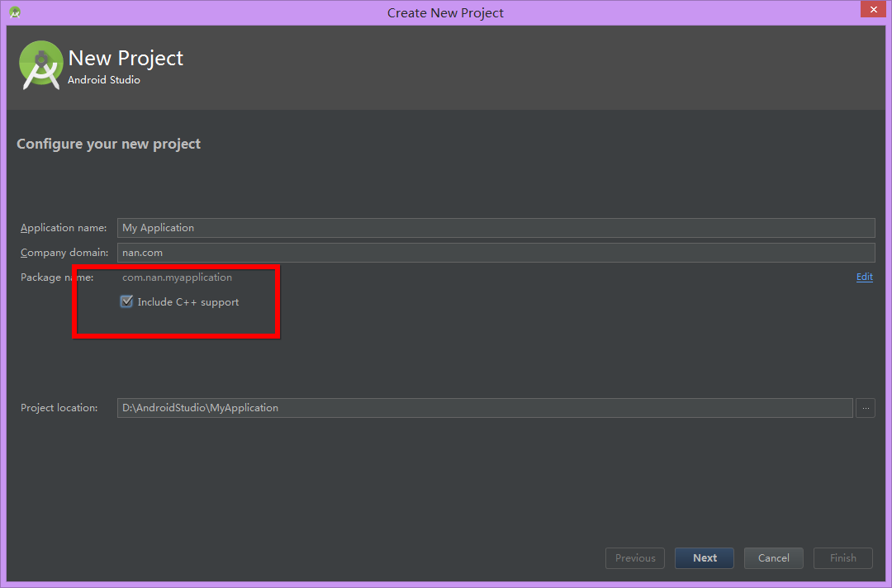Click the Previous button
Viewport: 892px width, 588px height.
tap(635, 558)
